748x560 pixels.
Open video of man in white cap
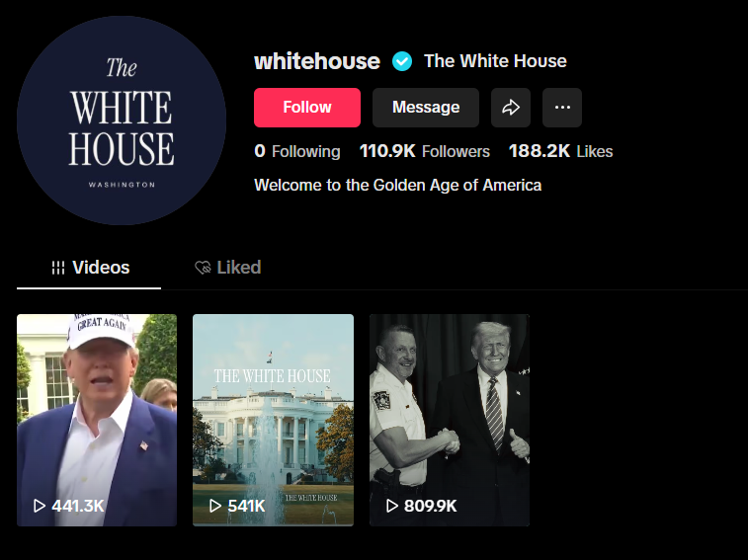(x=97, y=420)
